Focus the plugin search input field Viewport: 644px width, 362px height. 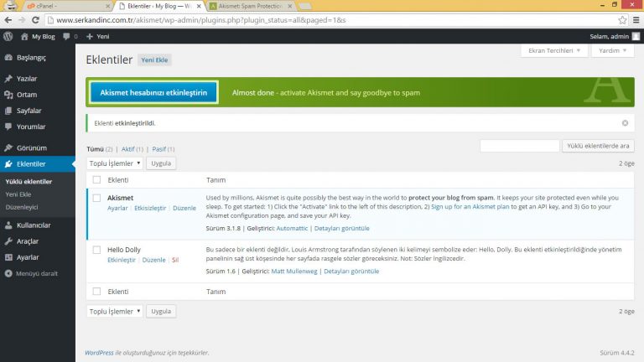coord(520,146)
